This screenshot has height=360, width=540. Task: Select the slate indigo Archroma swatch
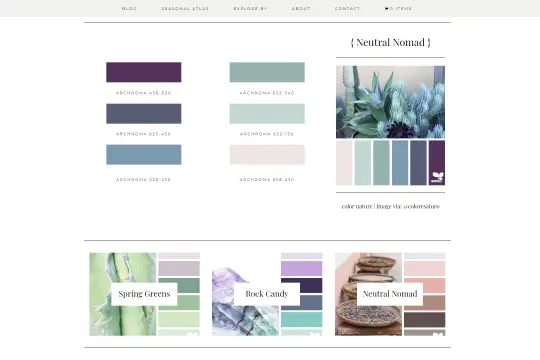point(144,114)
